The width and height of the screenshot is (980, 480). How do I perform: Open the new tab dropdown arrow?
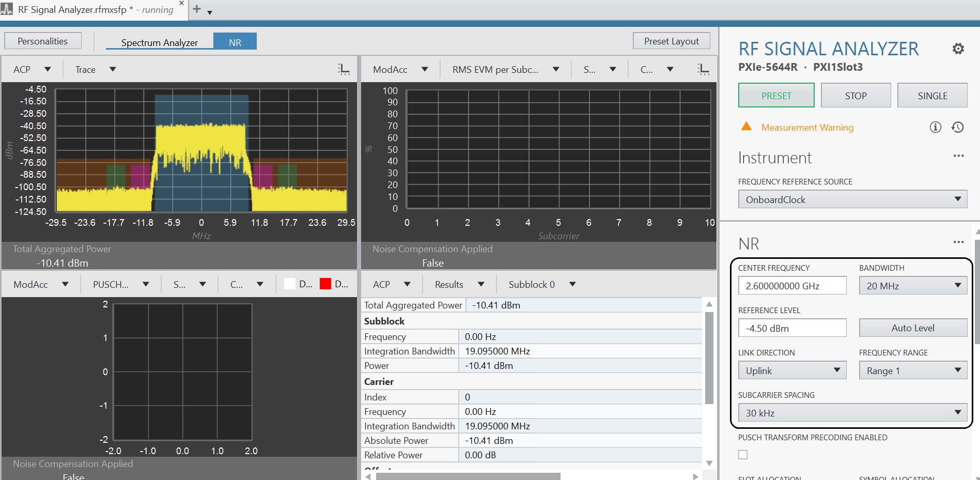tap(210, 12)
